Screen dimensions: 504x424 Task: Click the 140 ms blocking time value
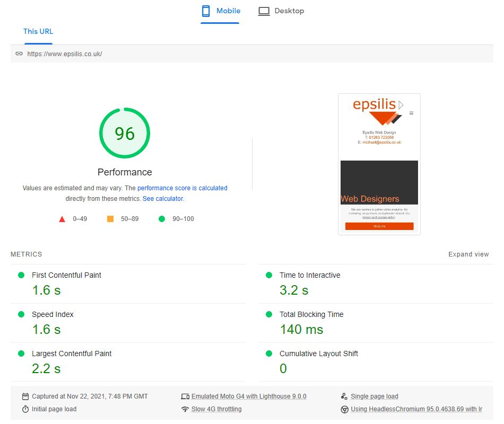301,329
